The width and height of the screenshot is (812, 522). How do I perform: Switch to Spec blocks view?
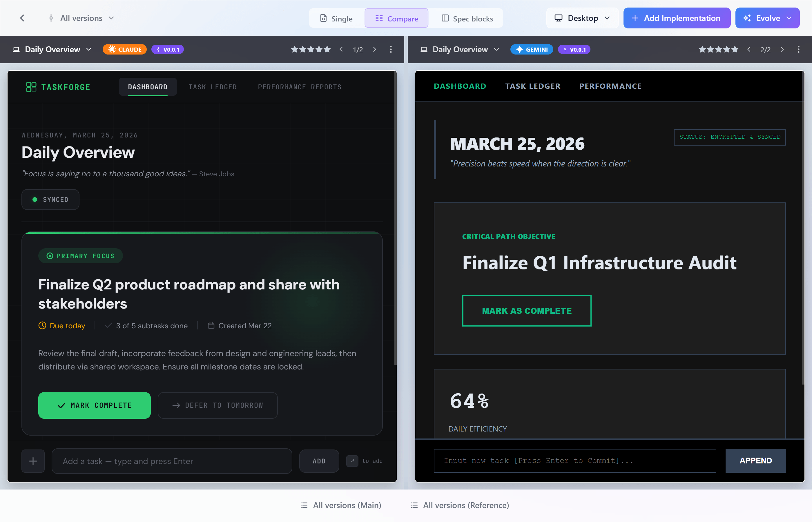coord(467,19)
